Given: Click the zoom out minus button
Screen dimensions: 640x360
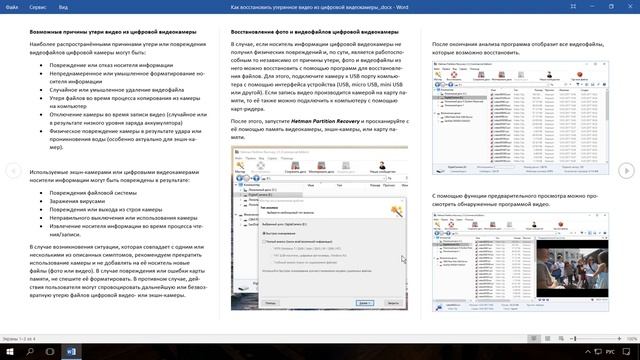Looking at the screenshot, I should [x=571, y=338].
